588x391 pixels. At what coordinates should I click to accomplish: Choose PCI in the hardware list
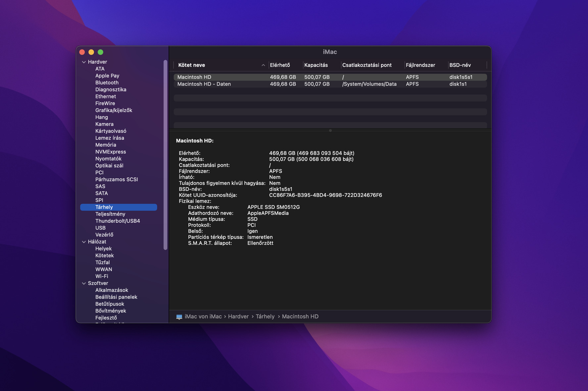[100, 173]
